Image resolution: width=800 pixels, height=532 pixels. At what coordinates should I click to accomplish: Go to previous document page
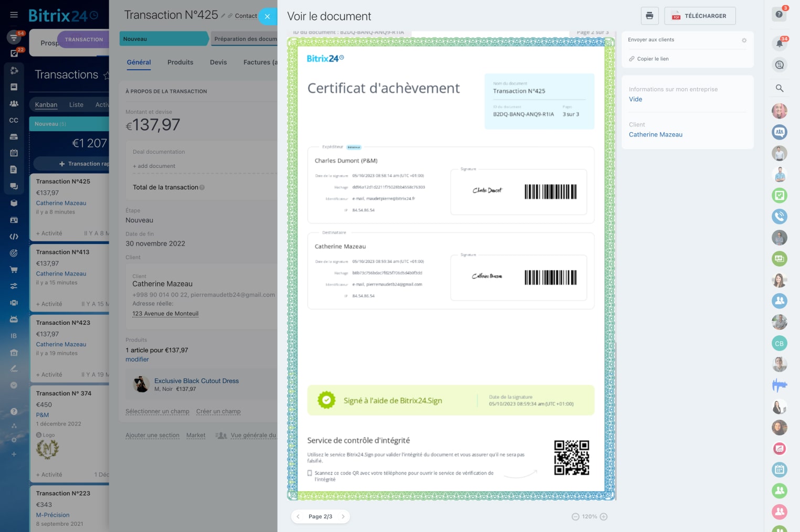pyautogui.click(x=298, y=516)
